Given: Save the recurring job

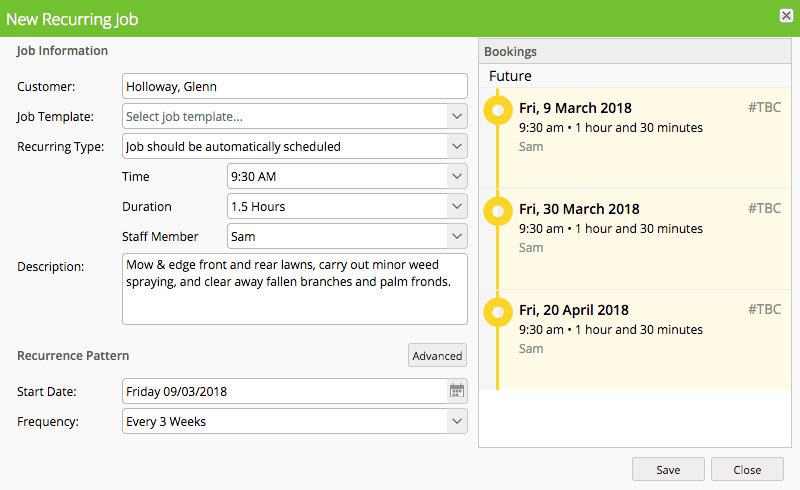Looking at the screenshot, I should point(668,470).
